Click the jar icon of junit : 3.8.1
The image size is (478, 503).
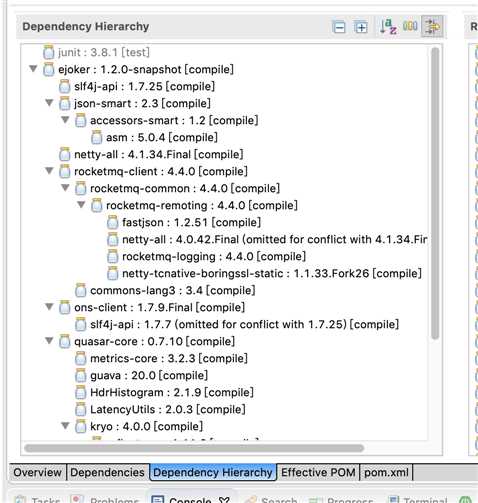(x=48, y=52)
